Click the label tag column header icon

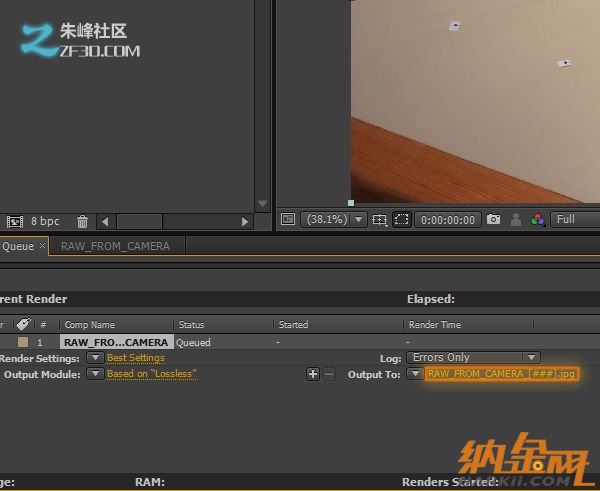point(22,324)
